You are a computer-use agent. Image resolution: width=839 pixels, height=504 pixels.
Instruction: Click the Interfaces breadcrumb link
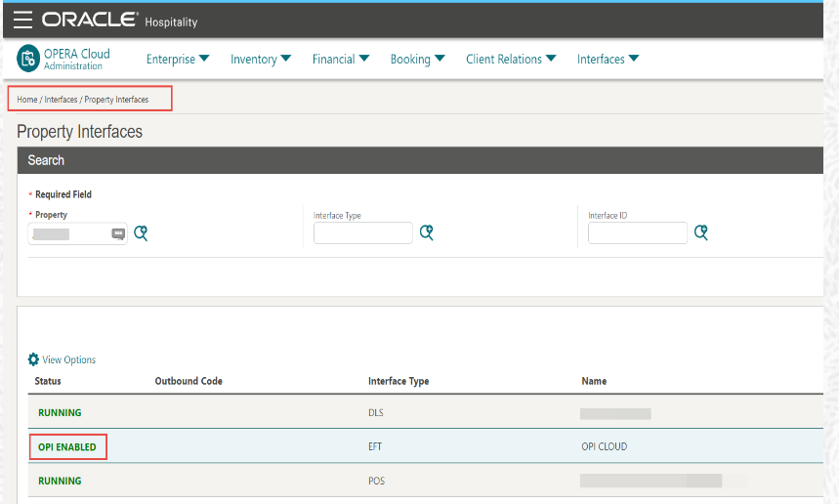[61, 100]
